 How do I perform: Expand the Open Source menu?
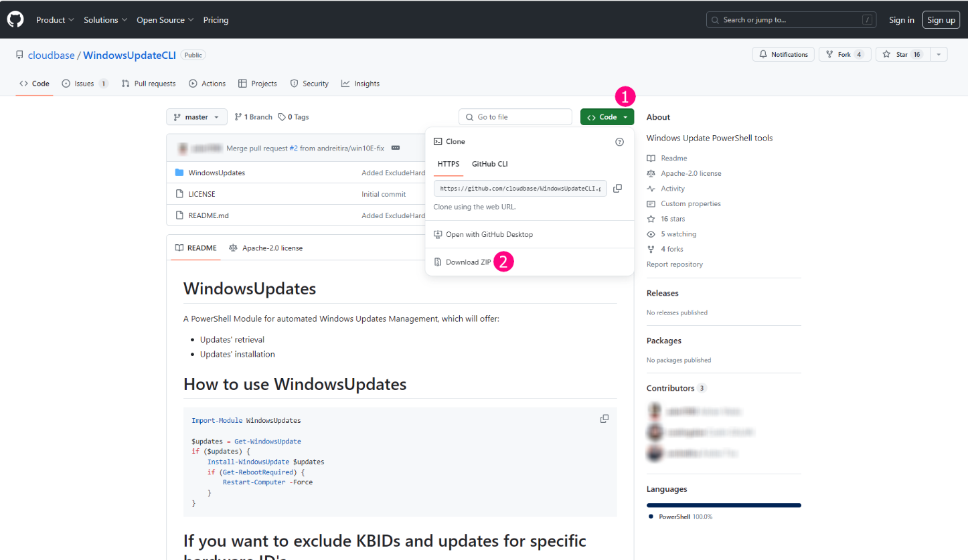click(165, 20)
